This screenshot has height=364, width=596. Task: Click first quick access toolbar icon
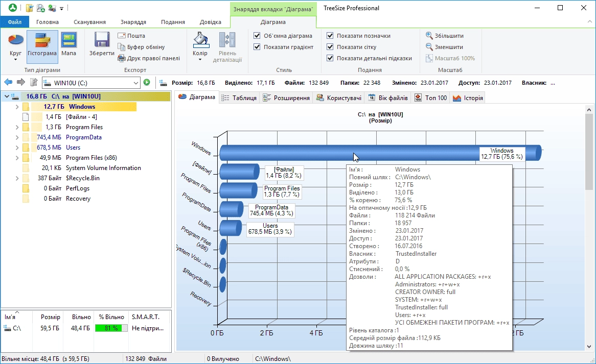29,8
